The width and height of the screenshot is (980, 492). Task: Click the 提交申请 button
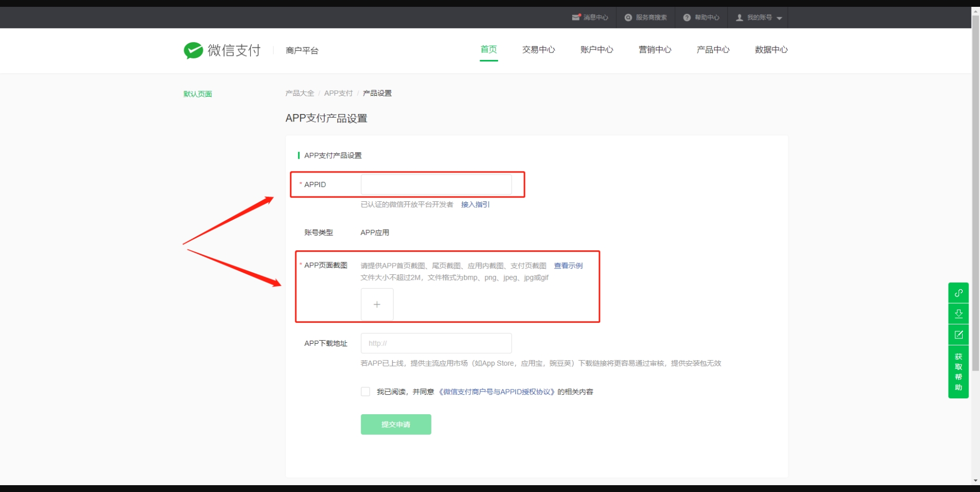click(x=396, y=424)
